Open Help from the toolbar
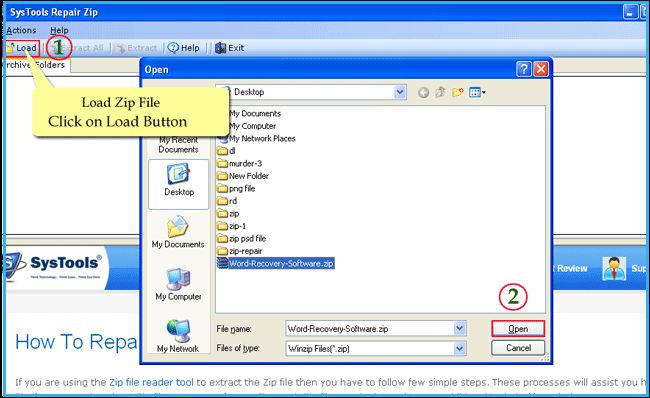Screen dimensions: 650x398 coord(184,48)
